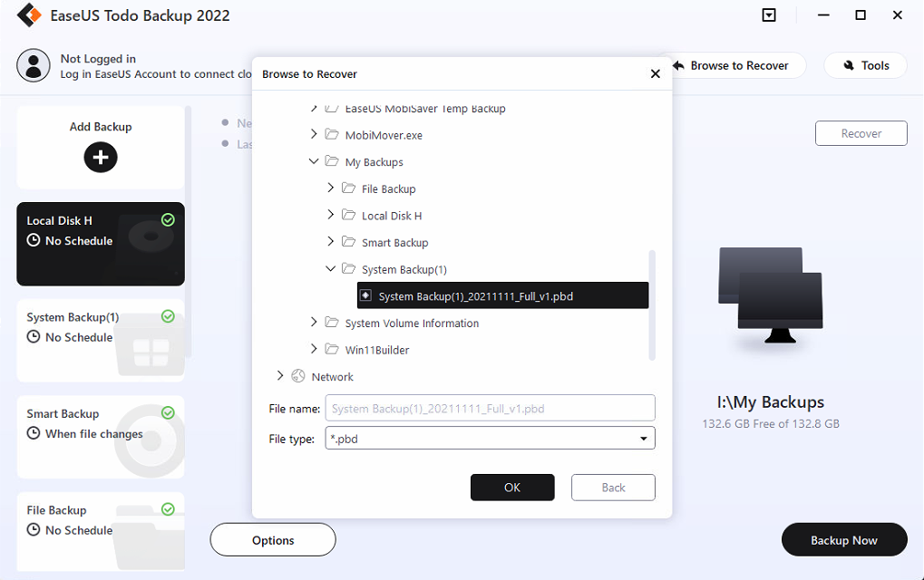Click the My Backups folder icon

pyautogui.click(x=332, y=161)
